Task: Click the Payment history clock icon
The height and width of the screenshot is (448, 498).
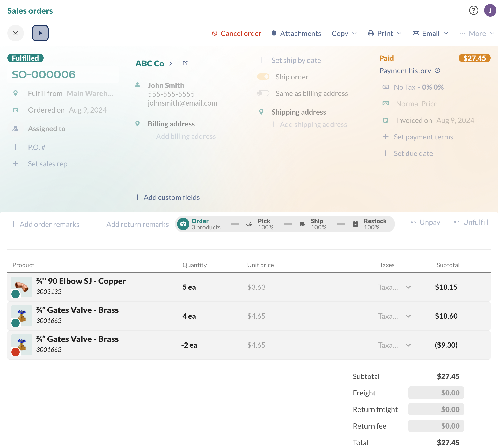Action: coord(437,71)
